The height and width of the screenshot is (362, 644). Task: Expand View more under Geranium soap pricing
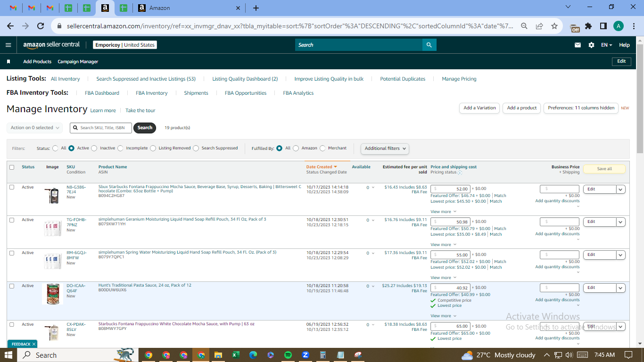coord(443,245)
